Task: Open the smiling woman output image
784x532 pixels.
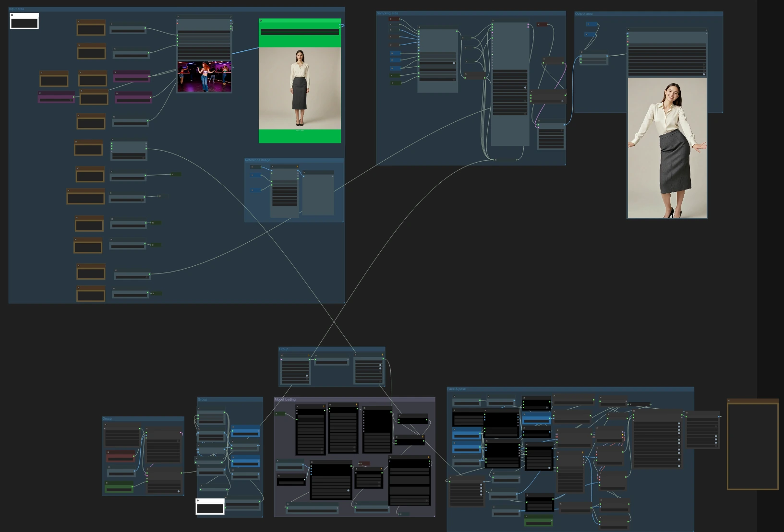Action: tap(667, 148)
